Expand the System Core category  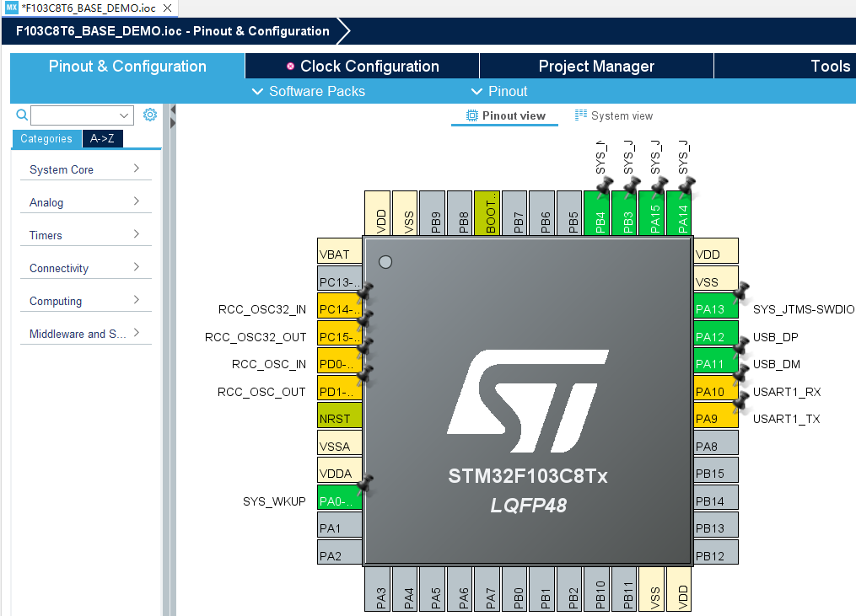click(86, 169)
